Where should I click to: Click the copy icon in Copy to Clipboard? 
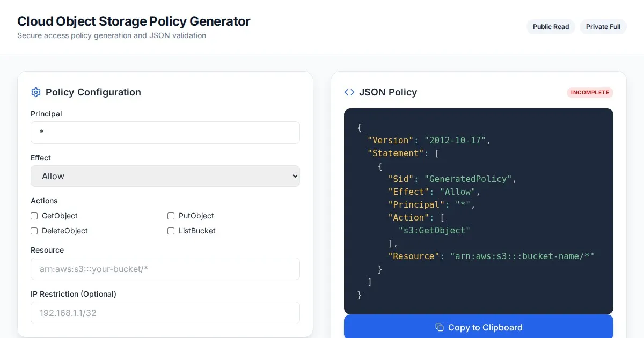click(440, 327)
